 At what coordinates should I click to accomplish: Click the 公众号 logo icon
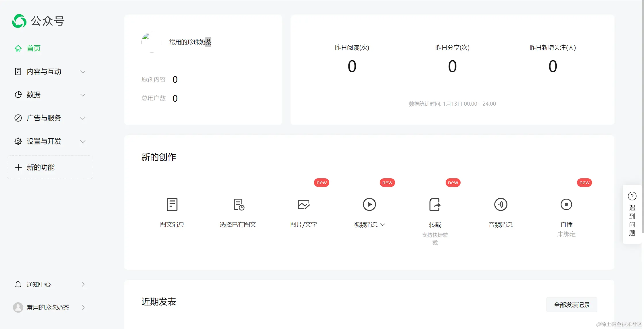point(19,21)
